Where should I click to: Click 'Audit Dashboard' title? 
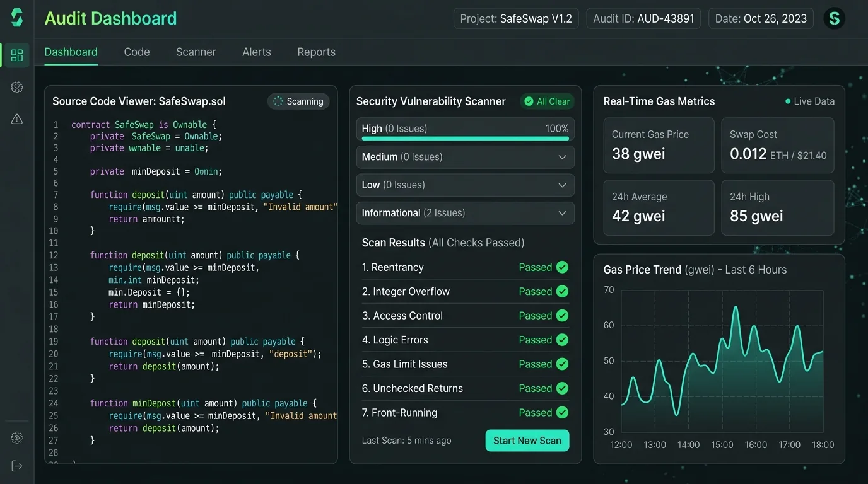110,18
